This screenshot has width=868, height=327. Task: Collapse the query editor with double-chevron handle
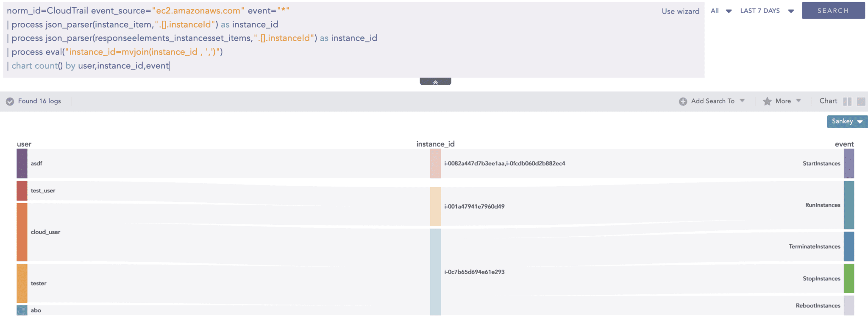435,82
